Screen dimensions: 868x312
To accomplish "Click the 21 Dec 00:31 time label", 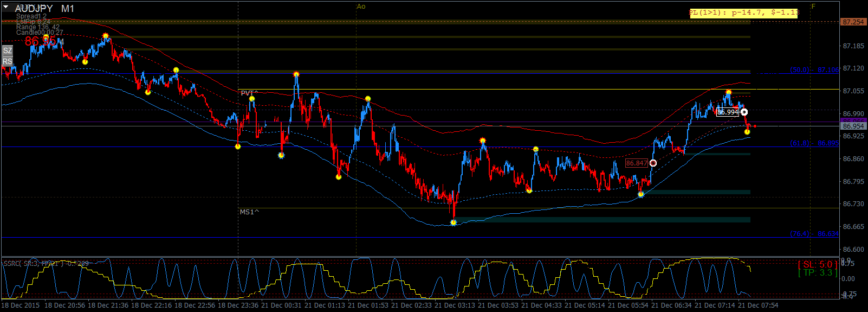I will [x=281, y=305].
